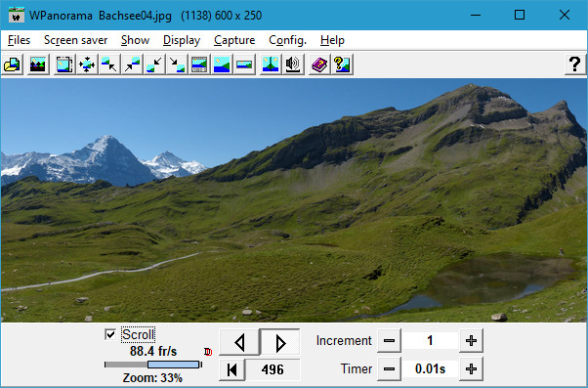Increase the Timer value
Image resolution: width=588 pixels, height=388 pixels.
pyautogui.click(x=471, y=368)
